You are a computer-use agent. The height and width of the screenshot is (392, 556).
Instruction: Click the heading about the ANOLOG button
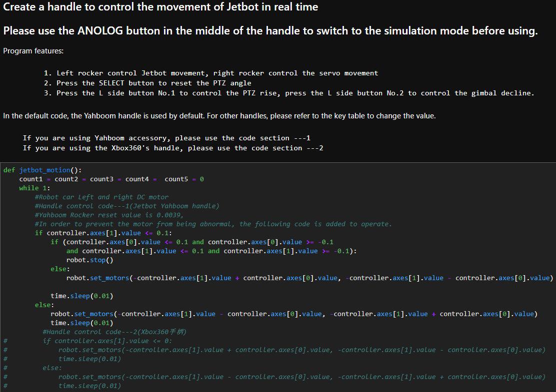[x=270, y=31]
